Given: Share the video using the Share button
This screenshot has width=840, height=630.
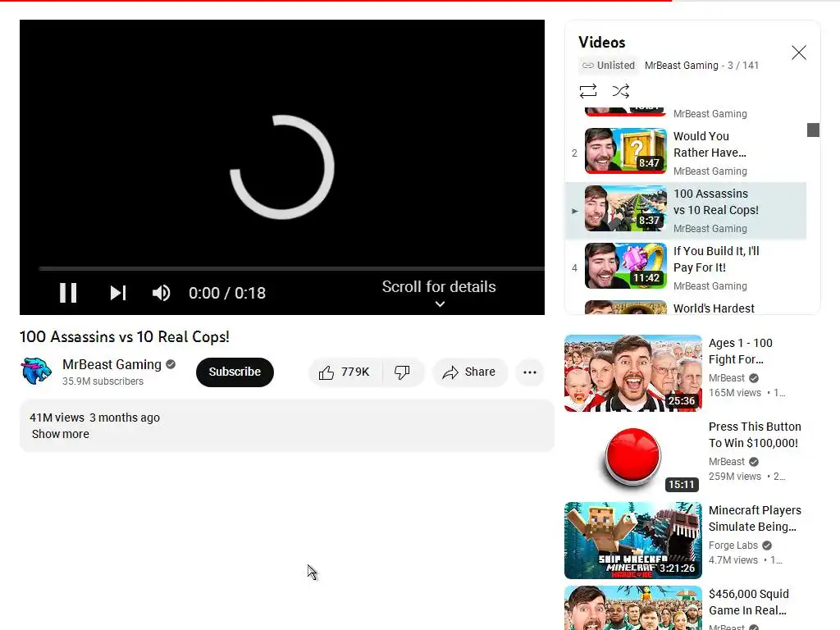Looking at the screenshot, I should [x=469, y=372].
